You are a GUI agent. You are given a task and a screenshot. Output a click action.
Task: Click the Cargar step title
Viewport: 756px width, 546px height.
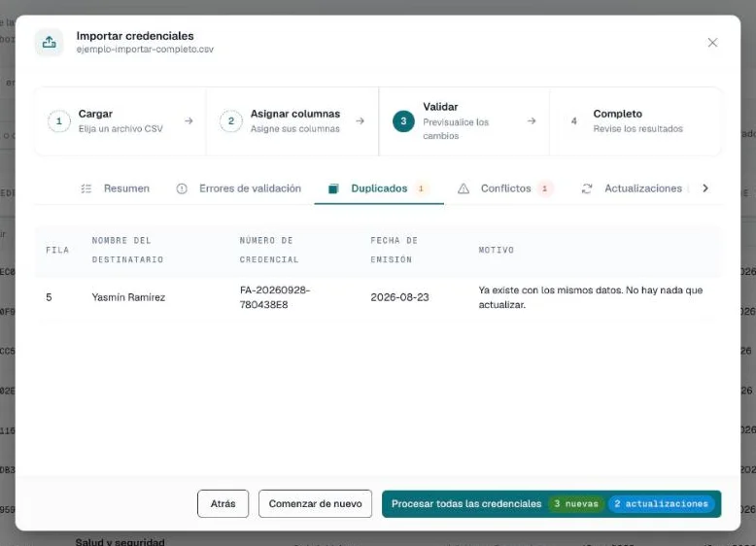coord(95,114)
